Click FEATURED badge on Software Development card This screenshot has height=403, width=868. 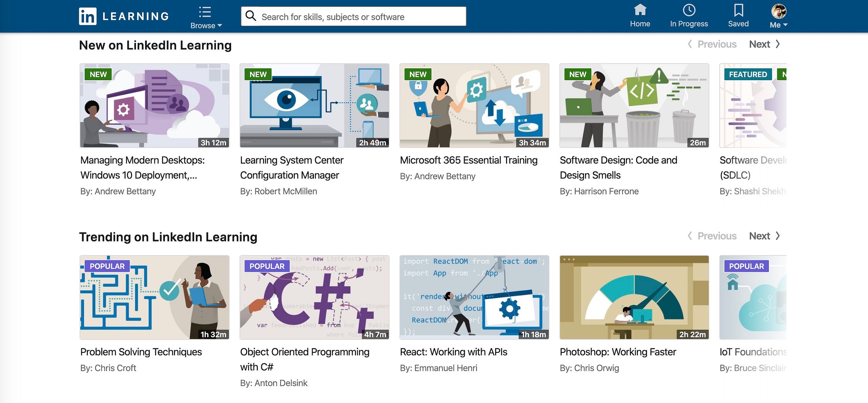coord(748,74)
